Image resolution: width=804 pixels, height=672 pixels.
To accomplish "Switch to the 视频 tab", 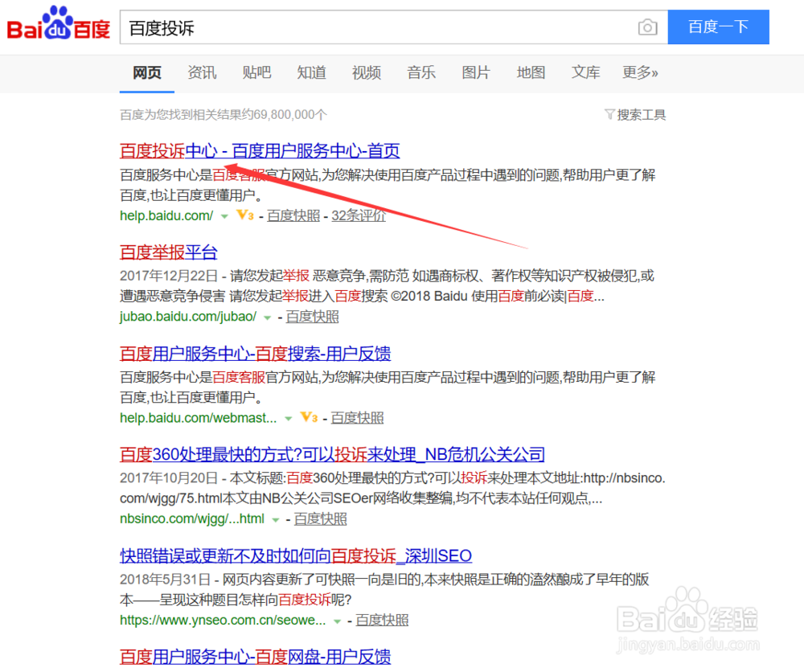I will click(x=366, y=72).
